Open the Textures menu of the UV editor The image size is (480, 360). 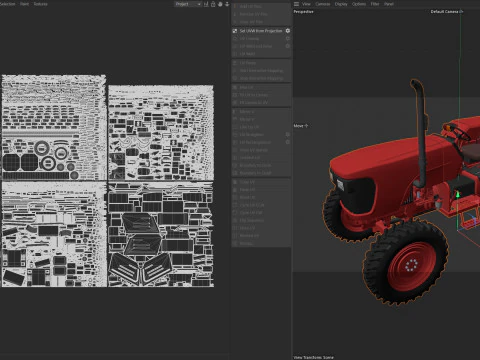tap(40, 4)
